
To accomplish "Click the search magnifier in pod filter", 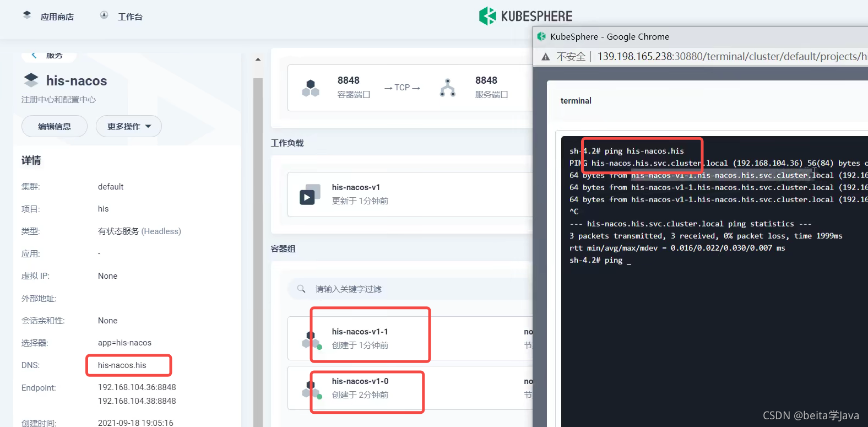I will [301, 289].
